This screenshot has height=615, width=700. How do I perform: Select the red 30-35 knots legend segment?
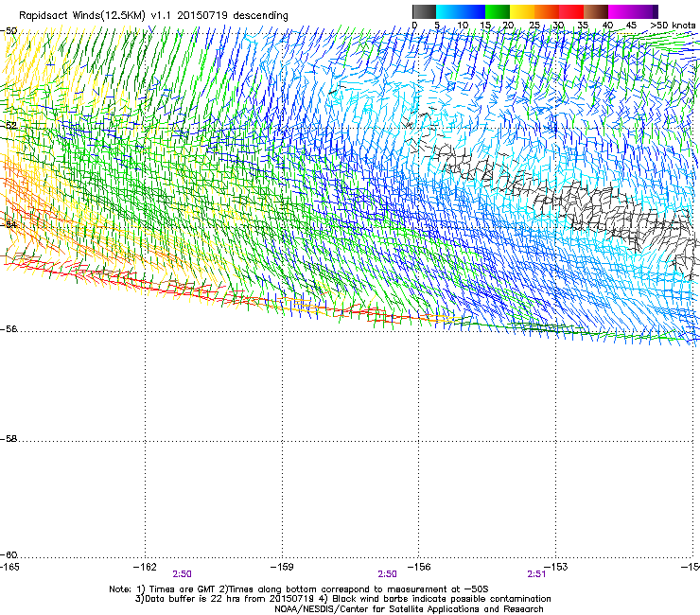coord(571,11)
